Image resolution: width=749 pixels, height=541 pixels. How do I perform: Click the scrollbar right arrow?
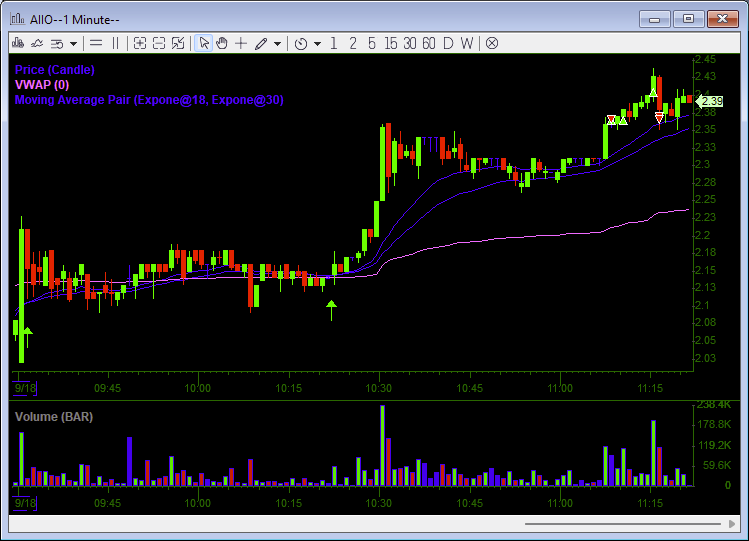[732, 524]
